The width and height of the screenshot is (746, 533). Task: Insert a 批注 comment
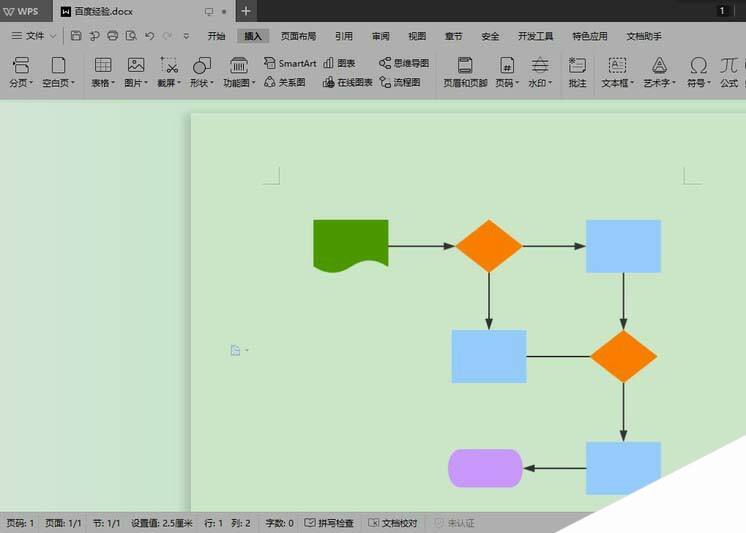577,72
